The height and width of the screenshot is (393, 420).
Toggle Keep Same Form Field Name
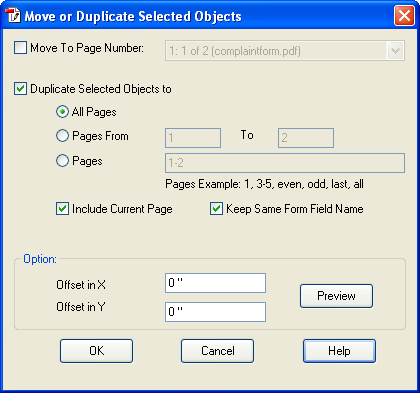(x=216, y=209)
